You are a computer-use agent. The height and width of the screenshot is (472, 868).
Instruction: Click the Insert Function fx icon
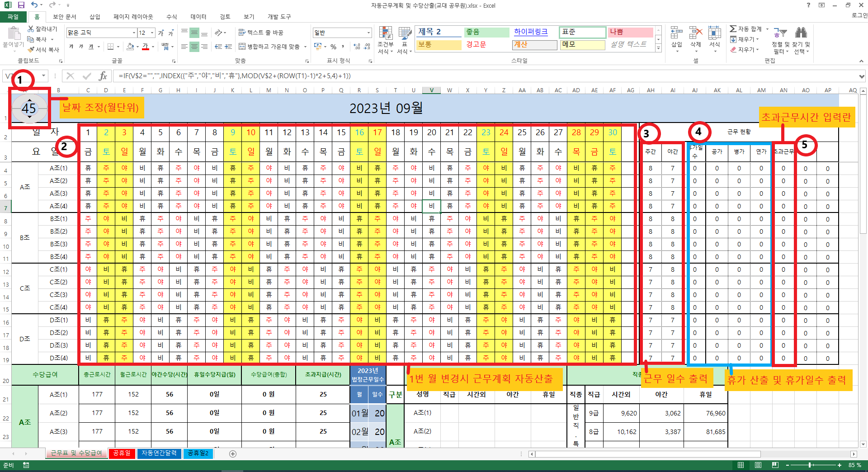click(103, 76)
